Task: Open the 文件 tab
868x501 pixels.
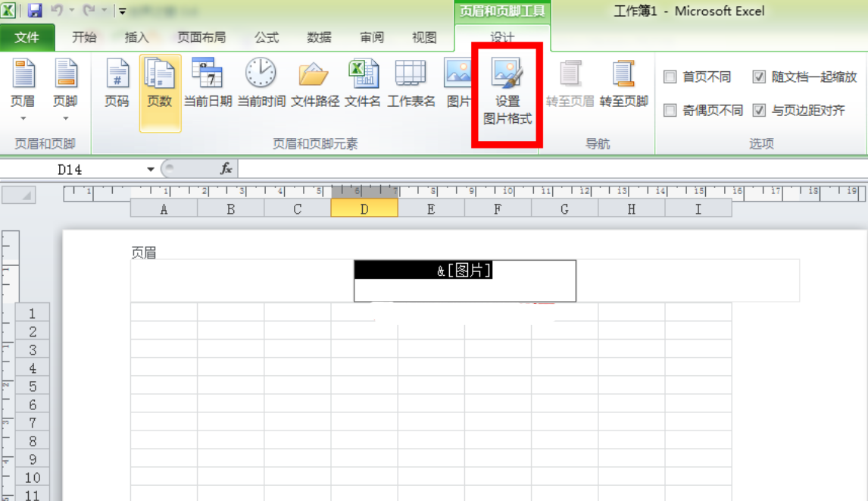Action: (x=27, y=38)
